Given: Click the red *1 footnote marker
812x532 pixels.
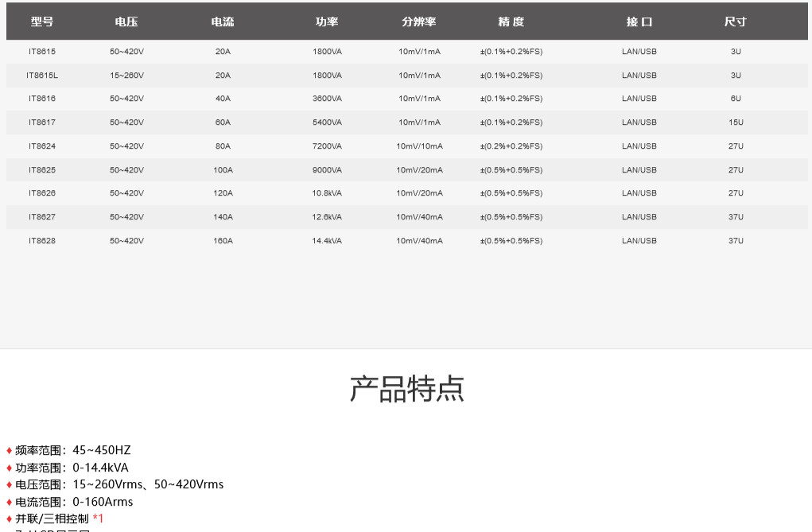Looking at the screenshot, I should 98,518.
